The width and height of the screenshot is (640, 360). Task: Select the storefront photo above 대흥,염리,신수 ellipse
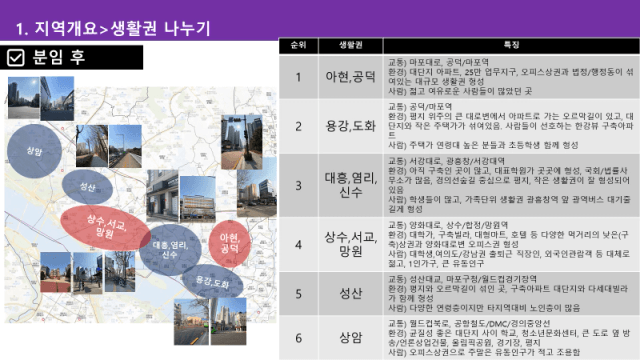pyautogui.click(x=162, y=196)
